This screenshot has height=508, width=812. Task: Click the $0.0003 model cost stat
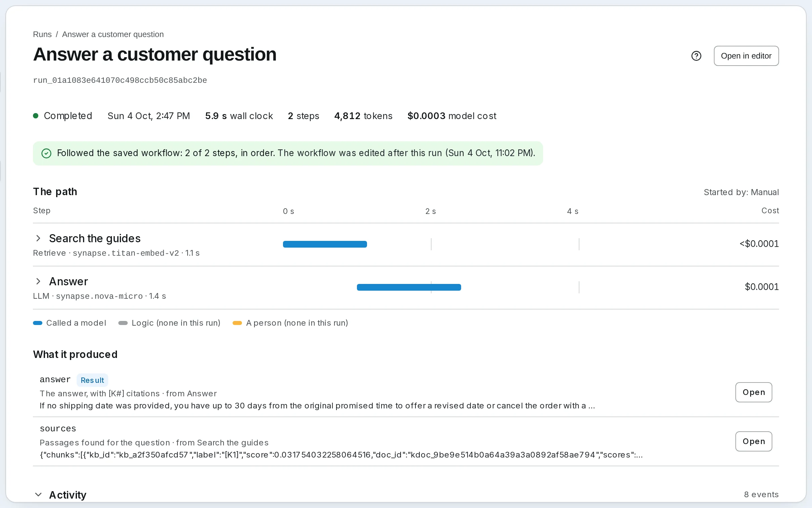click(x=452, y=116)
